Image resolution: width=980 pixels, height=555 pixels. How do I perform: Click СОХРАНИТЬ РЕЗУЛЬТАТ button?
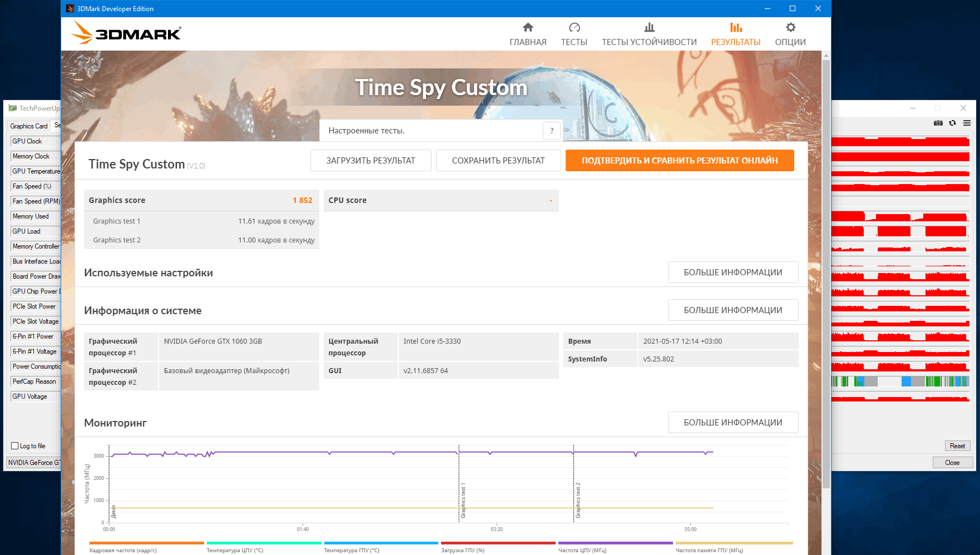498,160
